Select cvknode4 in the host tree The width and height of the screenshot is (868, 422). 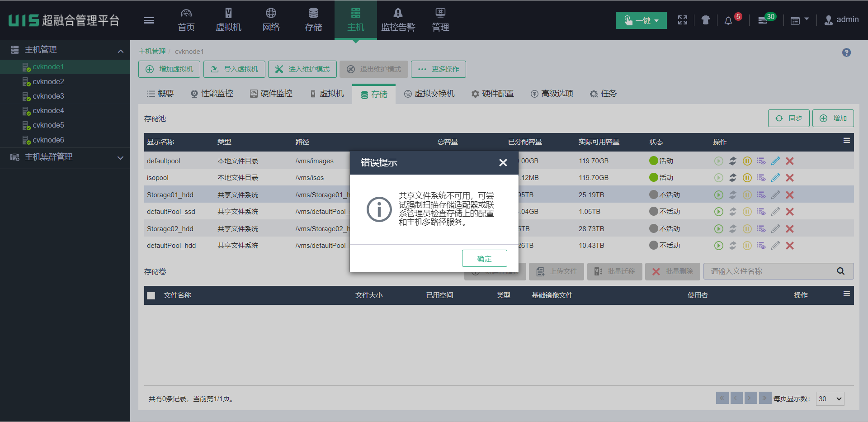(x=48, y=110)
